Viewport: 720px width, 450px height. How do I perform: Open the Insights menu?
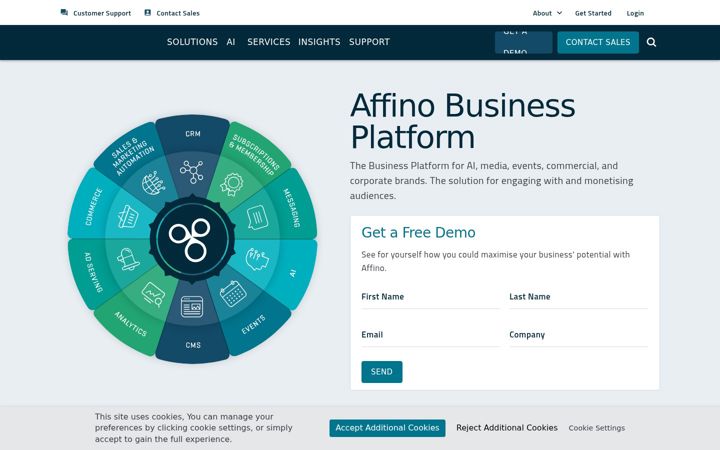(x=319, y=42)
